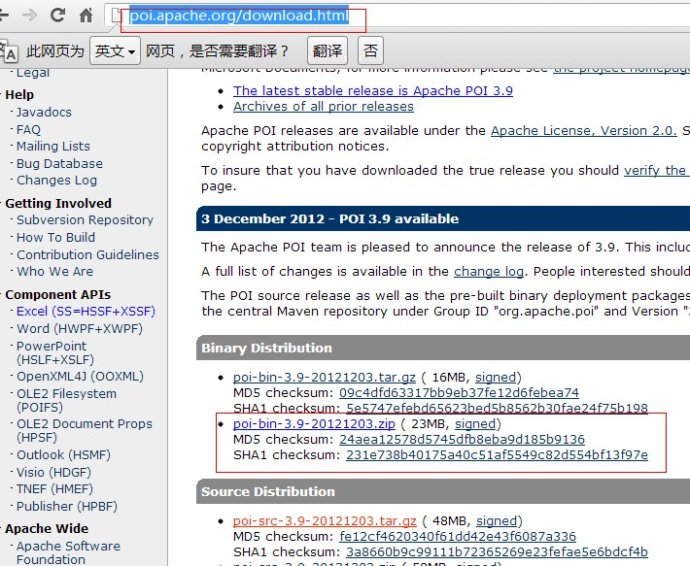Viewport: 690px width, 566px height.
Task: Go to browser home icon
Action: pyautogui.click(x=86, y=15)
